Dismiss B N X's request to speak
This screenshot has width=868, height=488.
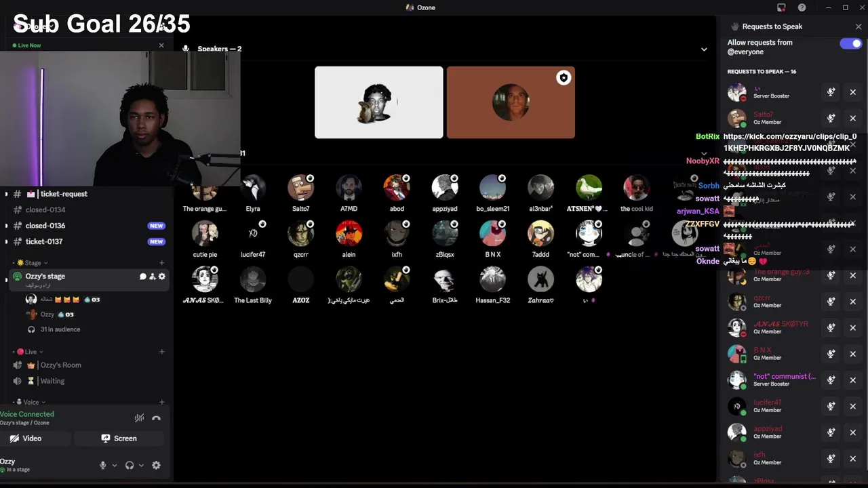coord(853,354)
